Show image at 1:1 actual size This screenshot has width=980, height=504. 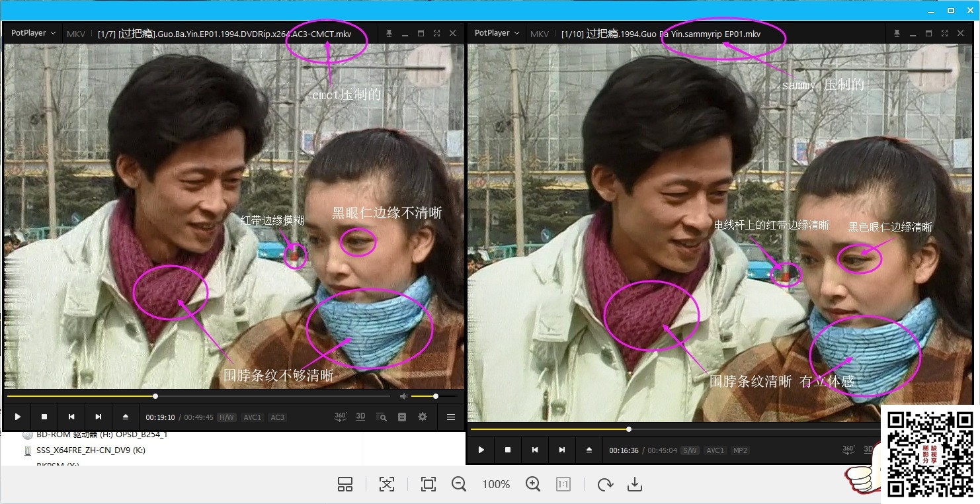[x=563, y=484]
